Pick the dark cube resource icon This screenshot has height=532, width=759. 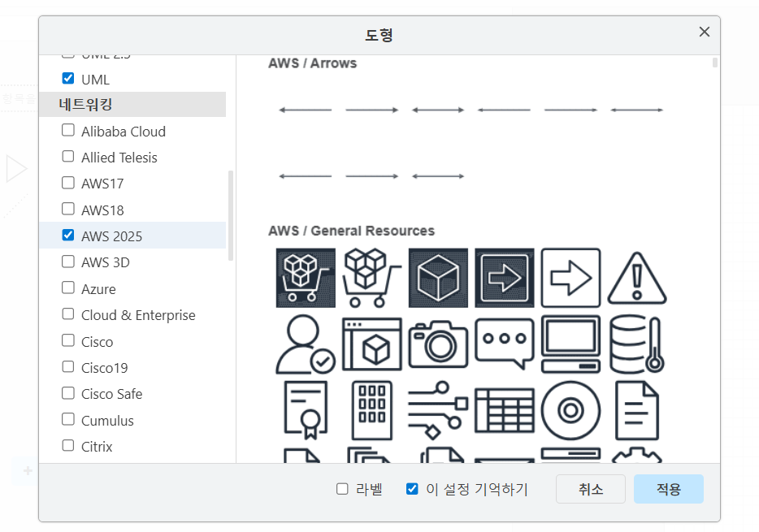point(438,278)
